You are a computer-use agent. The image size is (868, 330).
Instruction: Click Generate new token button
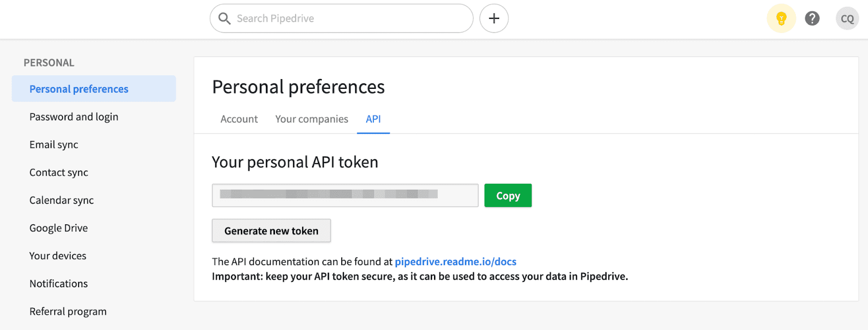[271, 231]
